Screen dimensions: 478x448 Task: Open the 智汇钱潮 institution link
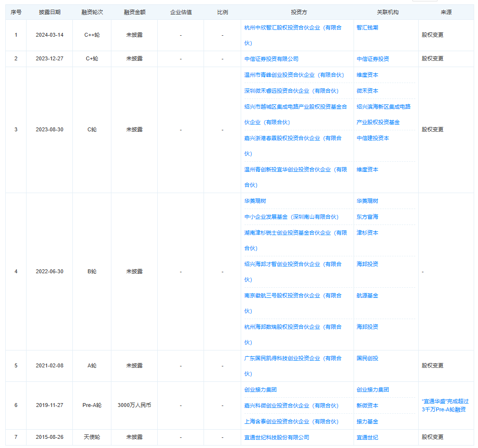(367, 28)
